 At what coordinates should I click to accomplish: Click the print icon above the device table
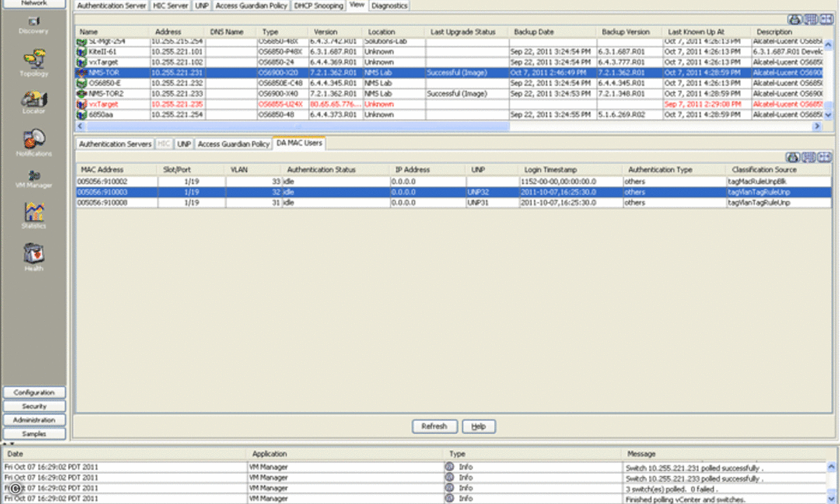click(794, 20)
